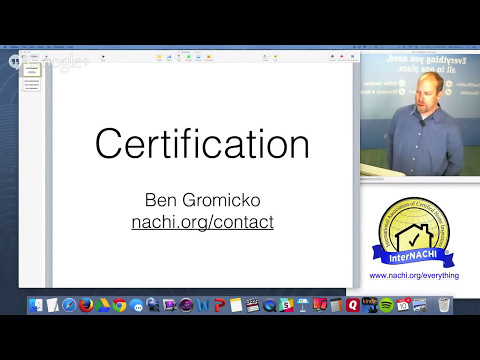Launch Safari from the Dock
Viewport: 480px width, 360px height.
pyautogui.click(x=69, y=305)
